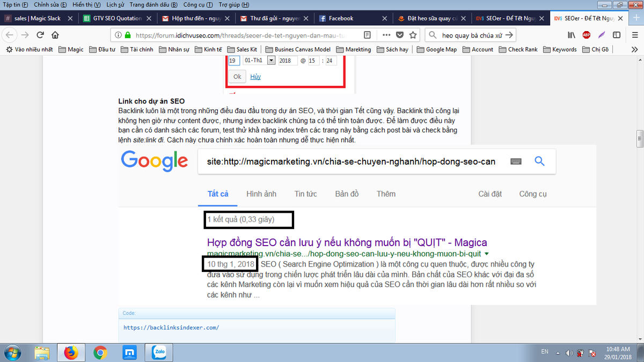Image resolution: width=644 pixels, height=362 pixels.
Task: Click the year field showing 2018
Action: click(x=288, y=61)
